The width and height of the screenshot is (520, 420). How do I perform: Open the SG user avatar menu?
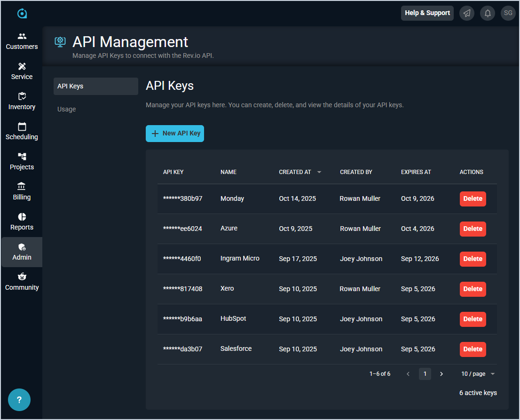pos(508,13)
